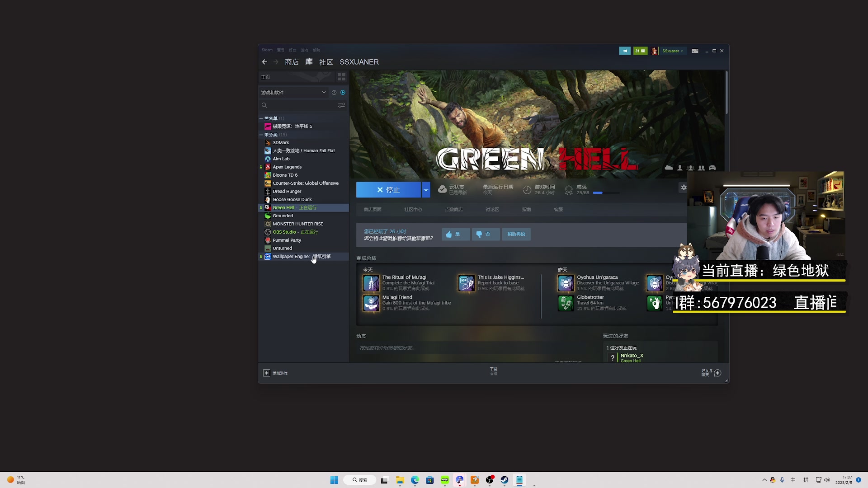Image resolution: width=868 pixels, height=488 pixels.
Task: Switch library to grid collections view
Action: [341, 77]
